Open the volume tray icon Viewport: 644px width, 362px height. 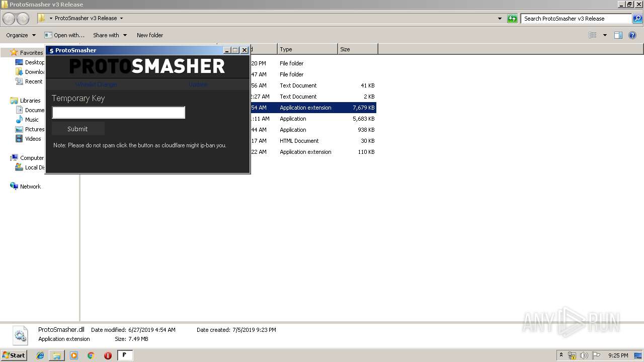pos(584,355)
